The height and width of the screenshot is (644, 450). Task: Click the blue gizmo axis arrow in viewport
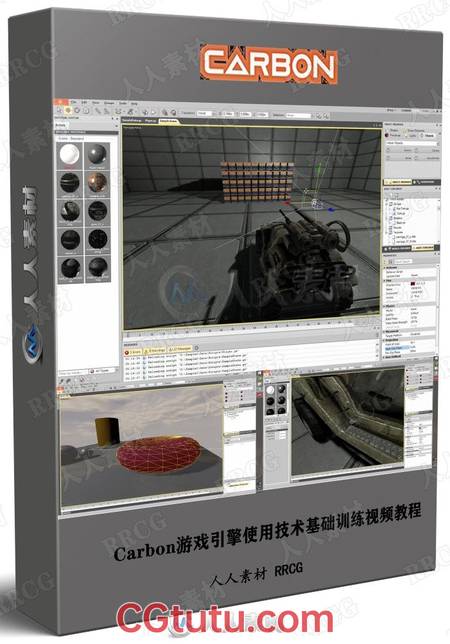click(x=329, y=209)
